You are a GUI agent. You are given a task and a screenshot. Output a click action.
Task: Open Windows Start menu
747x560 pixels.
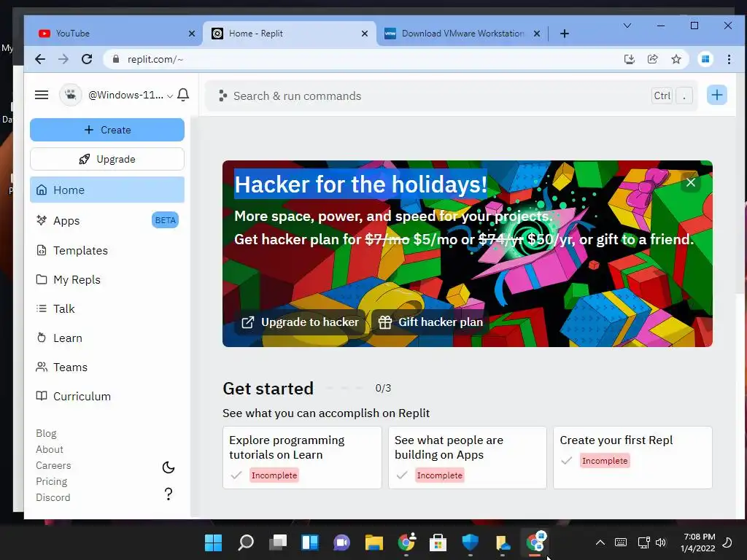click(x=214, y=542)
